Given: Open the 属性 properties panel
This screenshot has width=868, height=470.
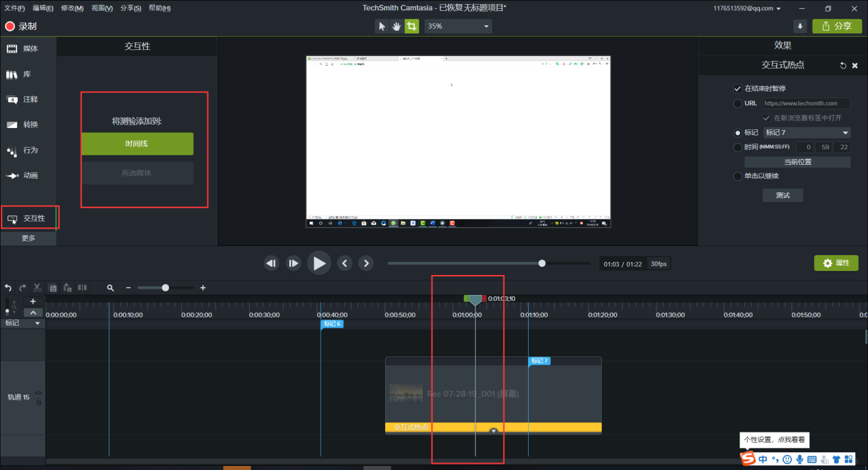Looking at the screenshot, I should tap(836, 263).
